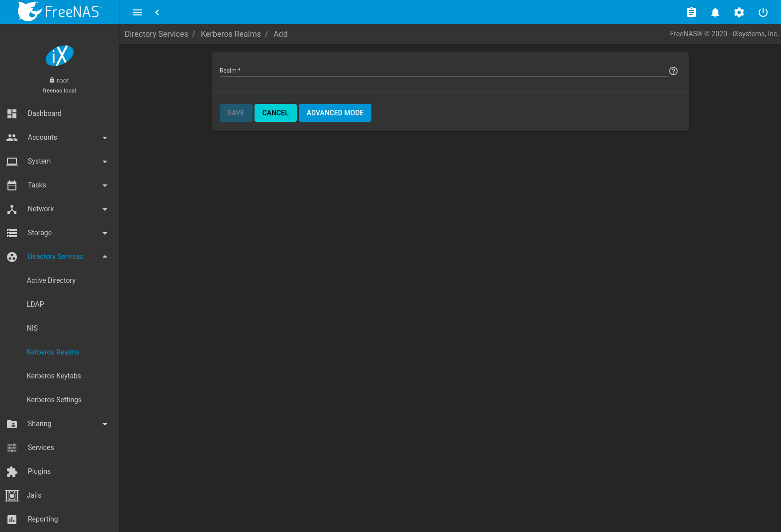Open the alerts bell icon

[715, 12]
